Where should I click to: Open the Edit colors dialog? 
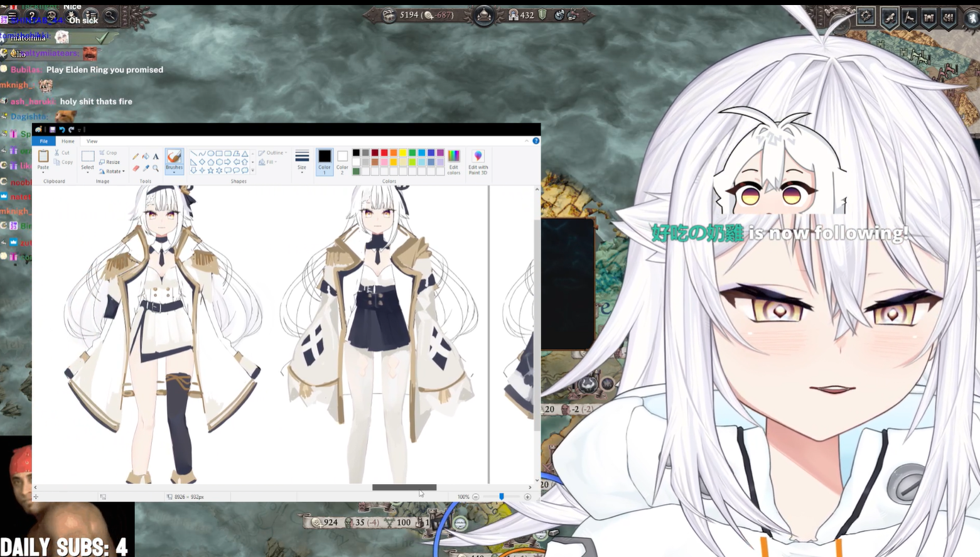[x=454, y=162]
